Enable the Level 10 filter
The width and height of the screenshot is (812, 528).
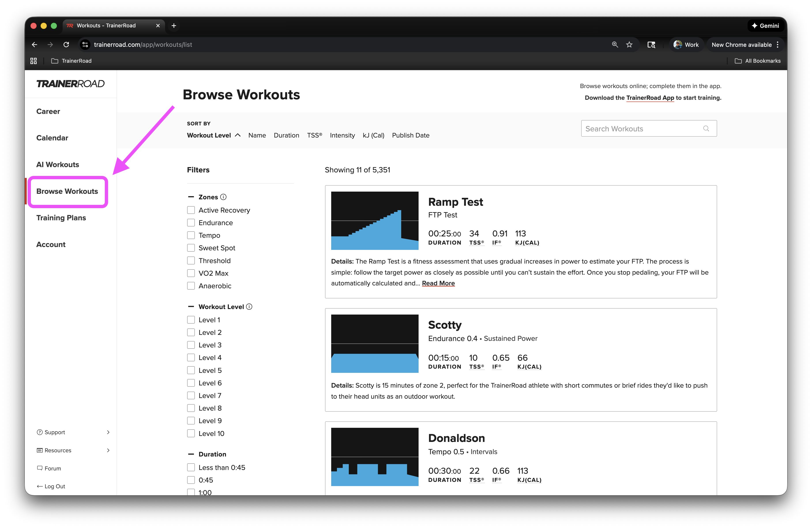click(x=191, y=434)
